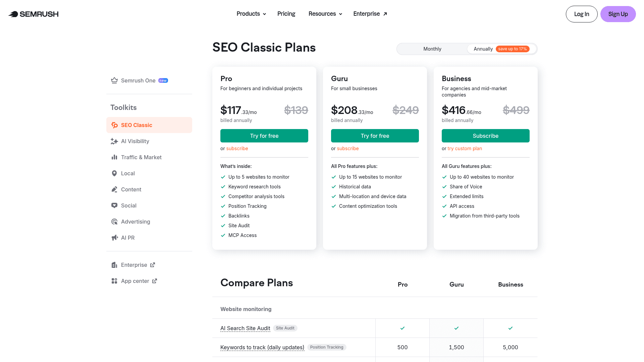Click the Social toolkit speech bubble icon
This screenshot has height=362, width=644.
(114, 205)
